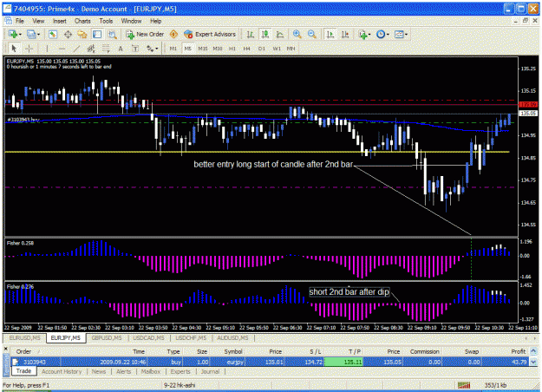Switch to Line Chart display
Screen dimensions: 542x392
tap(280, 34)
